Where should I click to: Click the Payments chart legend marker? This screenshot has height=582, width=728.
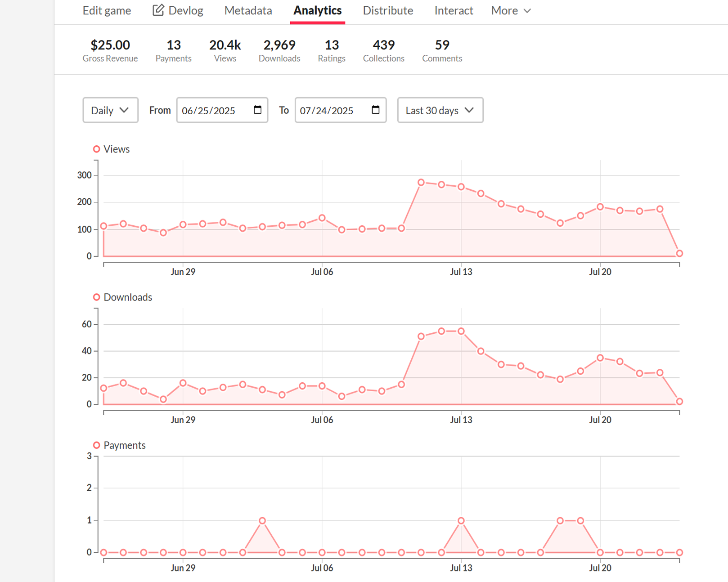(96, 445)
